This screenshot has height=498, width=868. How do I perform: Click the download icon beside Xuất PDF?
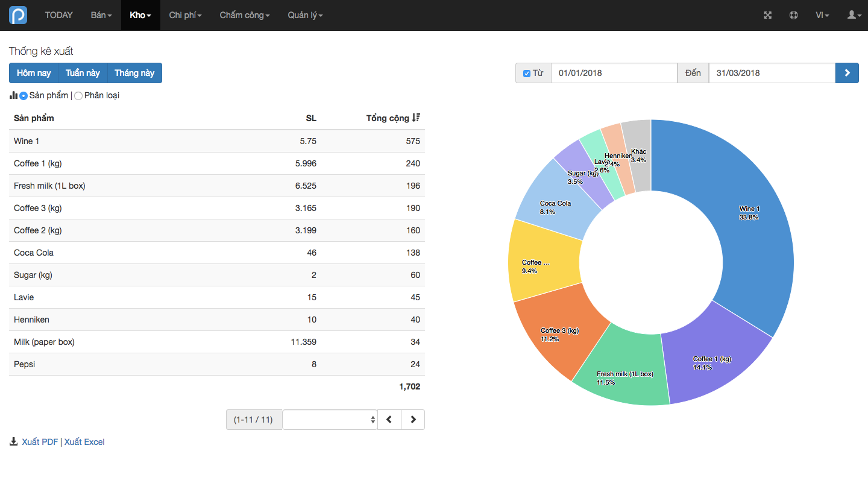(x=14, y=442)
